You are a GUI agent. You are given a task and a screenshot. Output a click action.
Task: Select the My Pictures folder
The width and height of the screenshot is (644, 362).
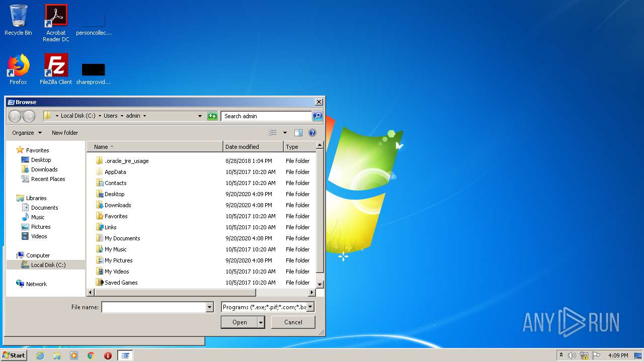[x=118, y=260]
